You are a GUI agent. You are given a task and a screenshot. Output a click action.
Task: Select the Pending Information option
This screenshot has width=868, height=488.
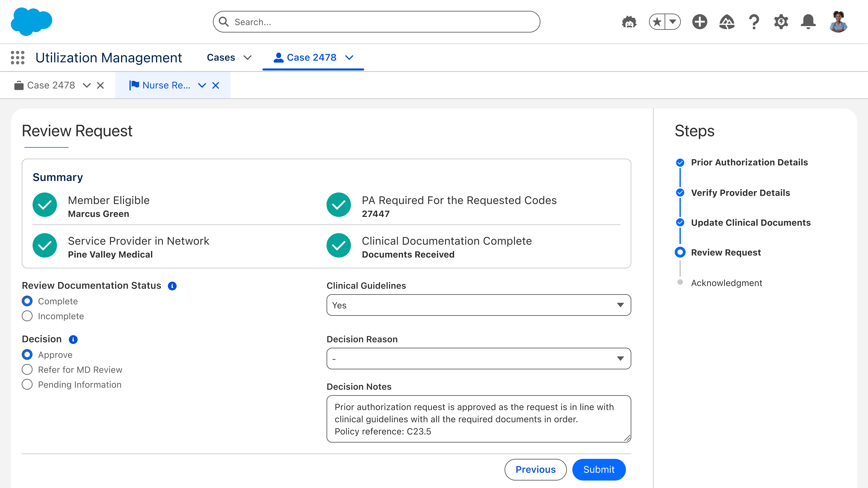(27, 384)
